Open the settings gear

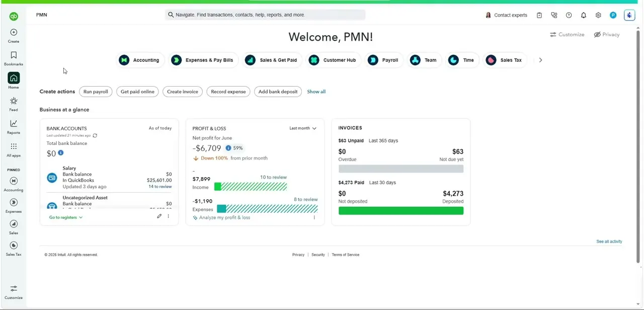[x=598, y=15]
